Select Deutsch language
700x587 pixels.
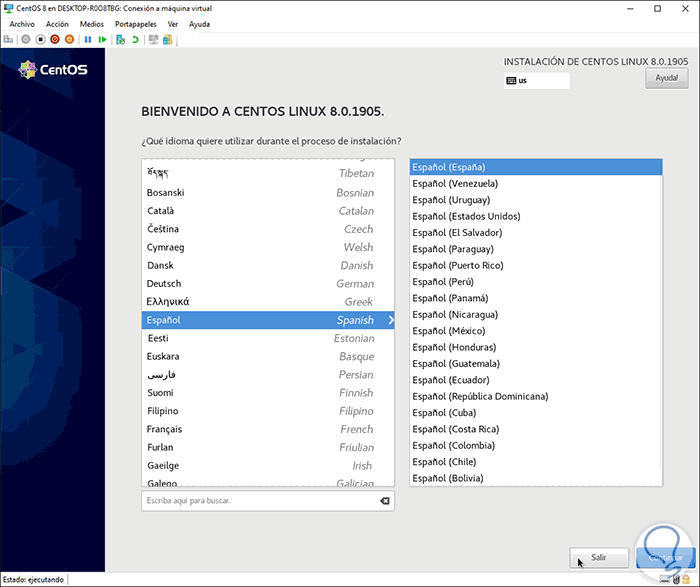click(x=268, y=284)
